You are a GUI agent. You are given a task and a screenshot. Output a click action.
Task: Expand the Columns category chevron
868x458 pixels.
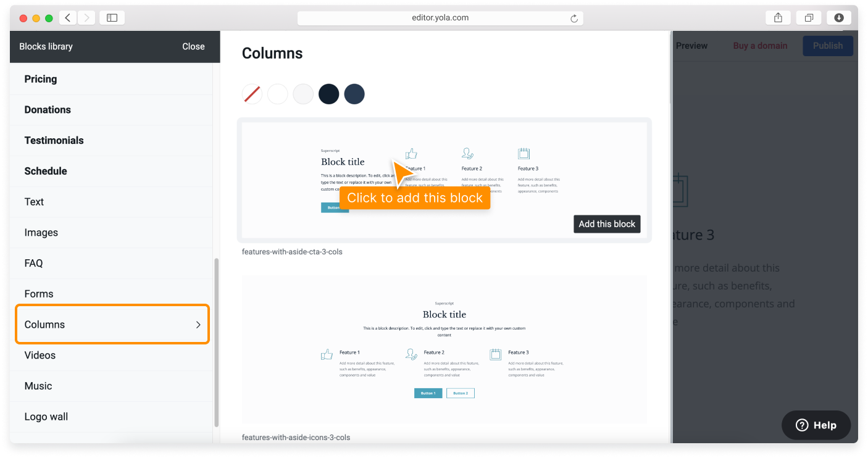coord(198,325)
